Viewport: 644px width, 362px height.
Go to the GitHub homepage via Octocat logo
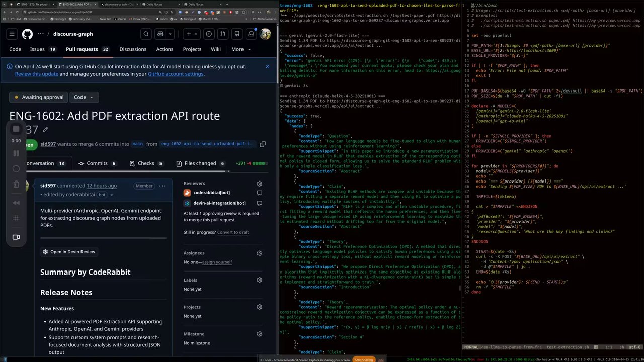point(27,34)
